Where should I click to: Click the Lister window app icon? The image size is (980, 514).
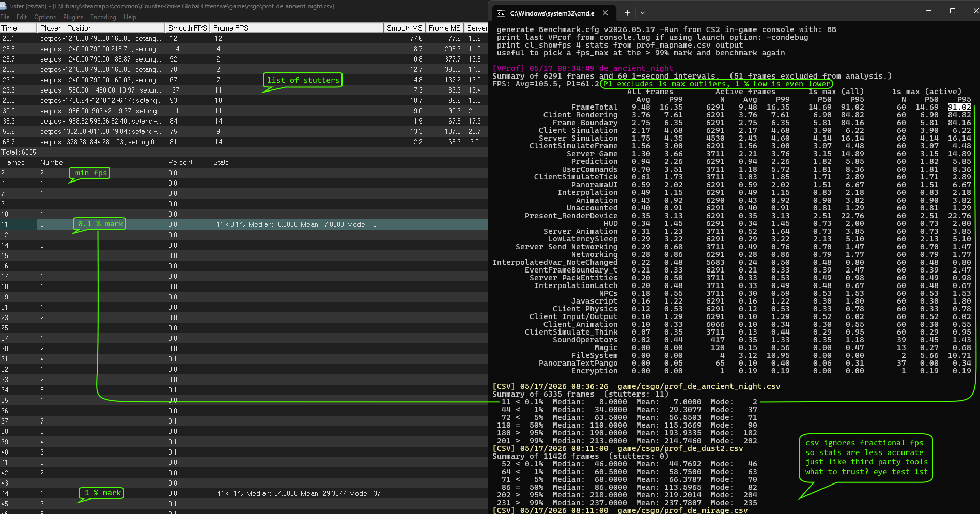(x=4, y=6)
